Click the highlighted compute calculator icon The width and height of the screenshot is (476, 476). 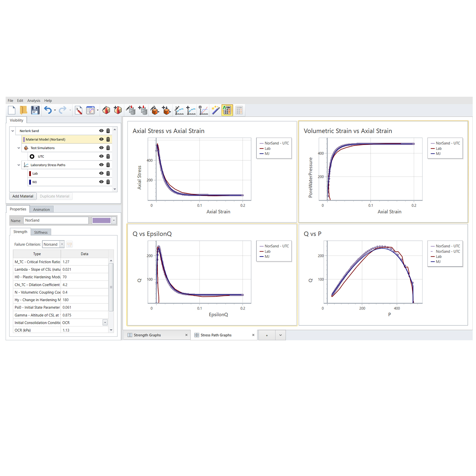pos(227,110)
